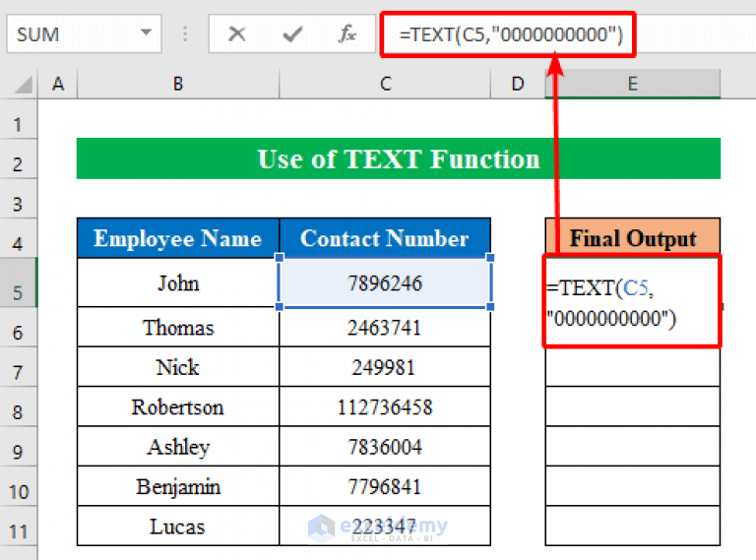Screen dimensions: 756x560
Task: Open the Insert Function fx dialog
Action: [x=347, y=34]
